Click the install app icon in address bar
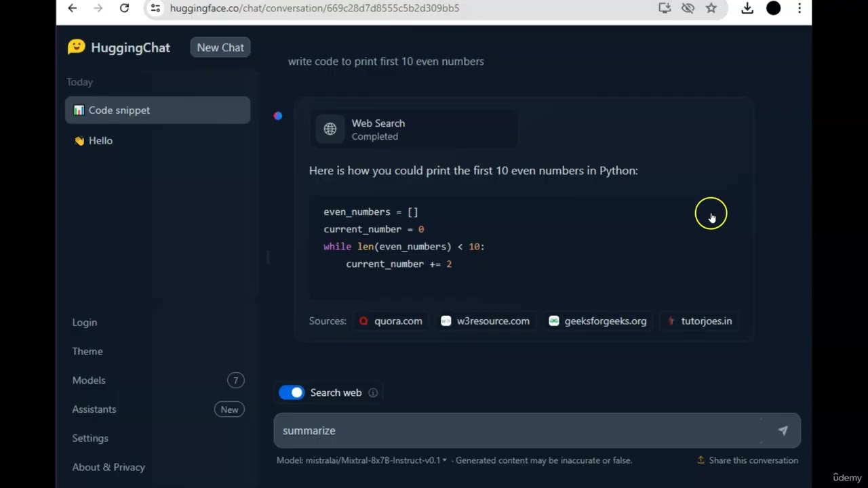The image size is (868, 488). pos(665,8)
